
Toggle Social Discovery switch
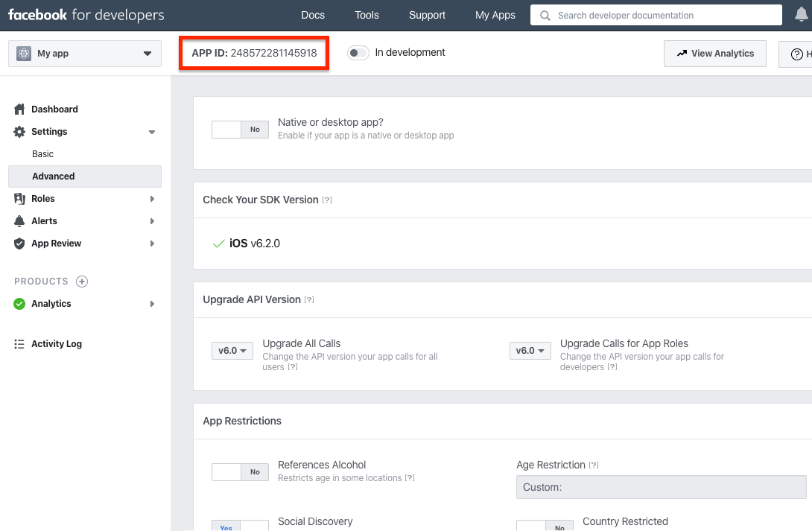click(241, 525)
